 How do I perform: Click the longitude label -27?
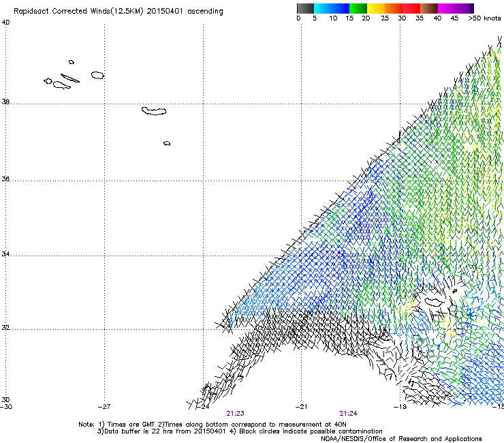pyautogui.click(x=104, y=407)
